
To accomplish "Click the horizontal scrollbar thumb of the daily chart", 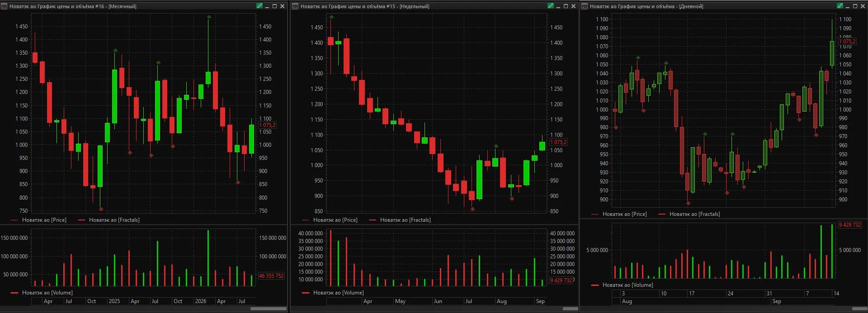I will click(860, 309).
